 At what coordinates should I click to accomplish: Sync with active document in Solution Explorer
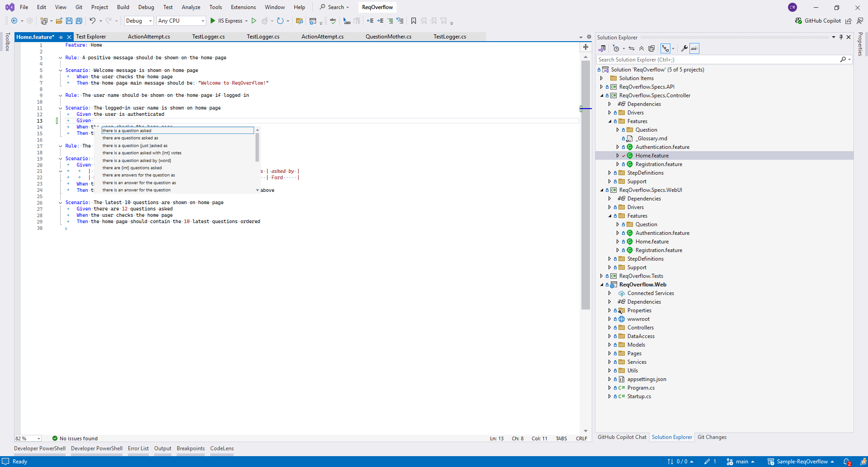click(632, 48)
